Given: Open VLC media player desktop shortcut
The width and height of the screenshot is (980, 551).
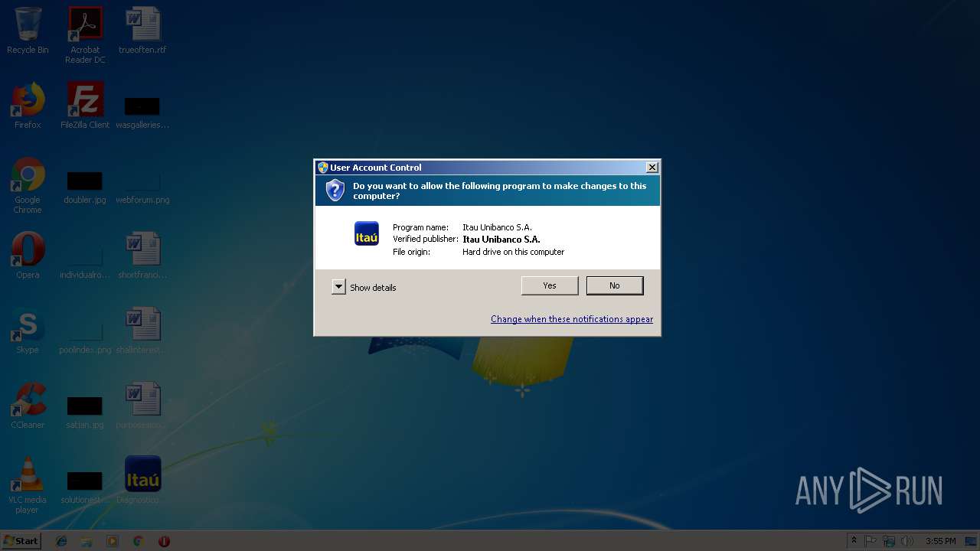Looking at the screenshot, I should point(28,486).
